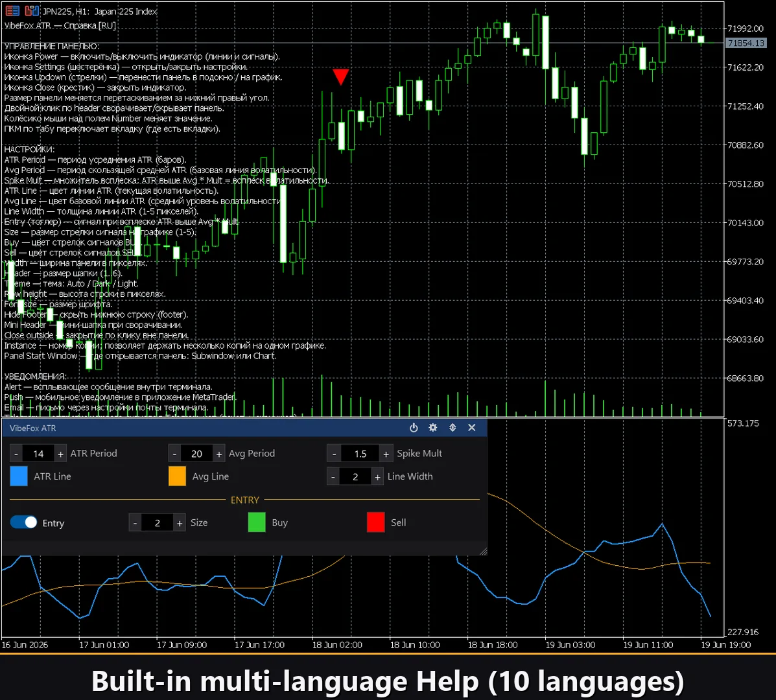Open settings via the gear icon

pyautogui.click(x=433, y=428)
